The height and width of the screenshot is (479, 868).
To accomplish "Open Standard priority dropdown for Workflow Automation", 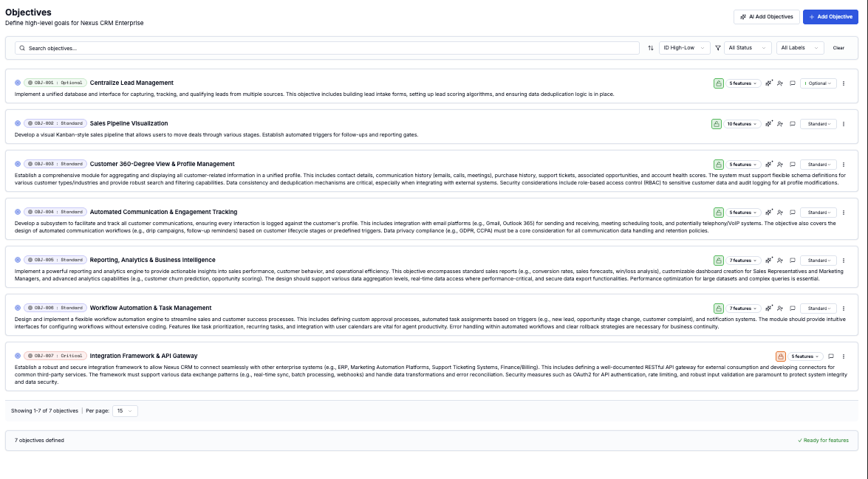I will pyautogui.click(x=818, y=308).
